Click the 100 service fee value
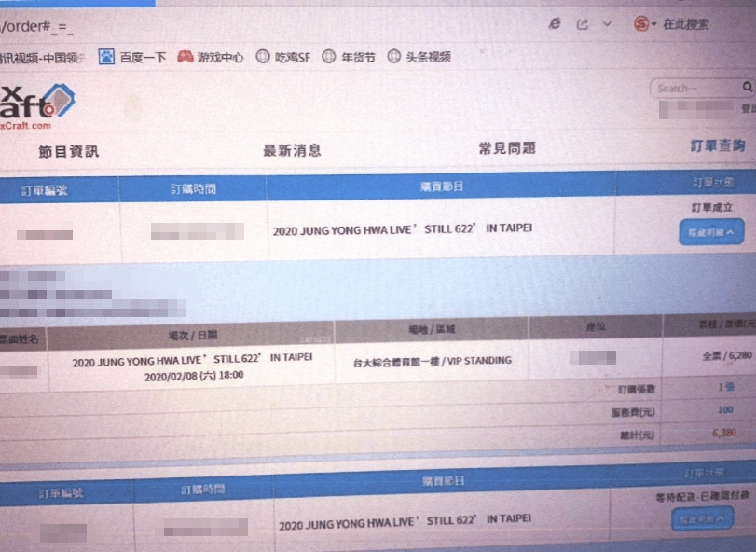Image resolution: width=756 pixels, height=552 pixels. point(725,409)
